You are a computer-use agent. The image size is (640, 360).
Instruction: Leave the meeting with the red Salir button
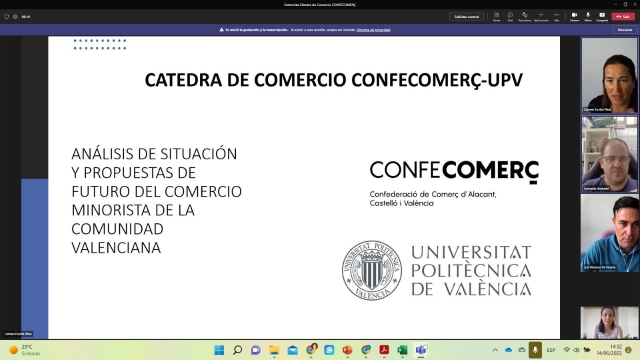coord(623,16)
